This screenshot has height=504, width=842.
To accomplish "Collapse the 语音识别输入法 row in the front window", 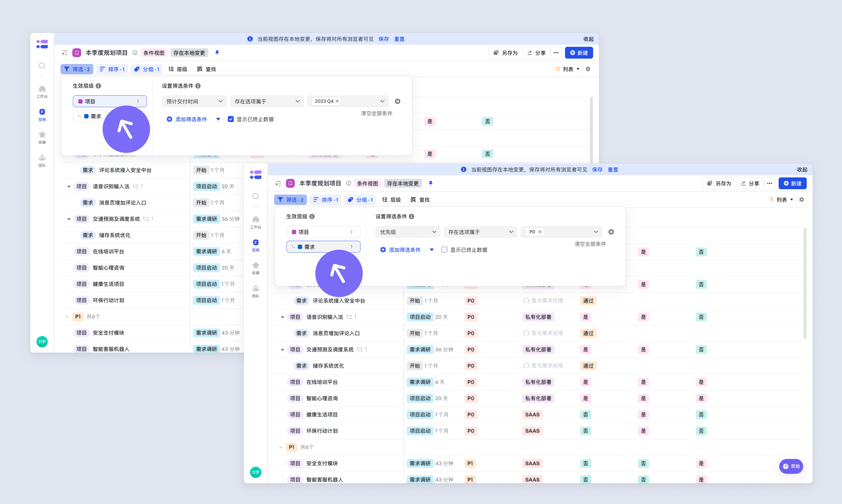I will [282, 317].
